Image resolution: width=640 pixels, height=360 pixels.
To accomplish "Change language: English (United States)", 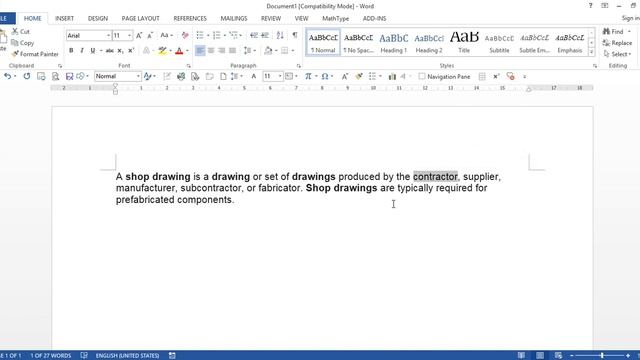I will (x=127, y=356).
